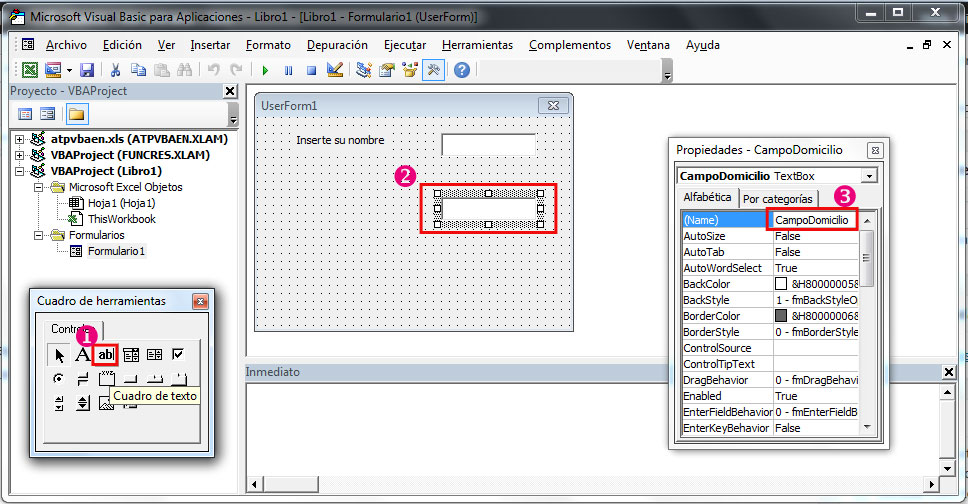
Task: Click the Propiedades list scrollbar down arrow
Action: pos(867,427)
